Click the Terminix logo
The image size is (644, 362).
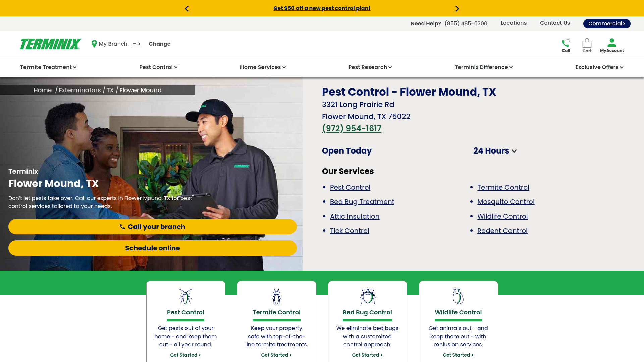51,44
